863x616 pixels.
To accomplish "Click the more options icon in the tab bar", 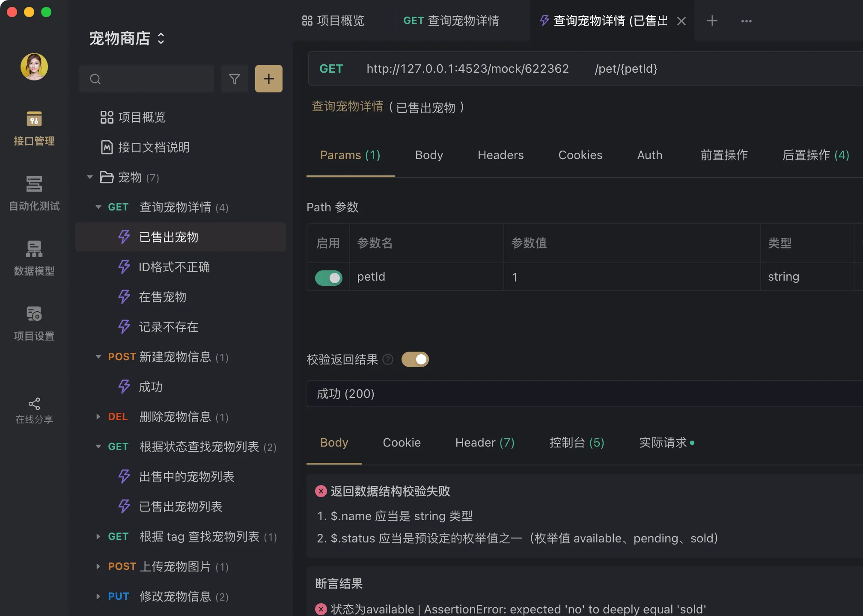I will (746, 21).
